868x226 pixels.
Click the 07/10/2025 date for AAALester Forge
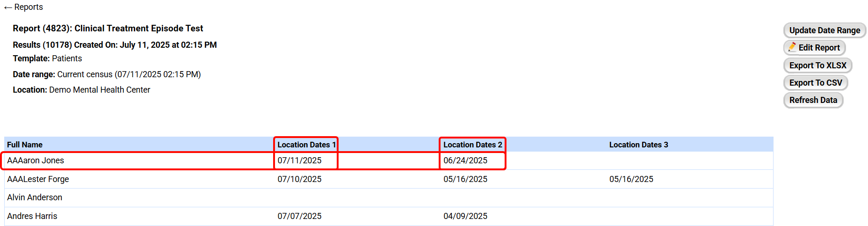pyautogui.click(x=299, y=179)
